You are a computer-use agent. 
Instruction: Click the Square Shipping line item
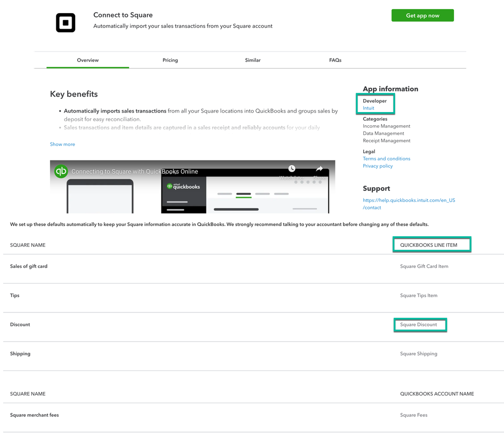point(419,354)
